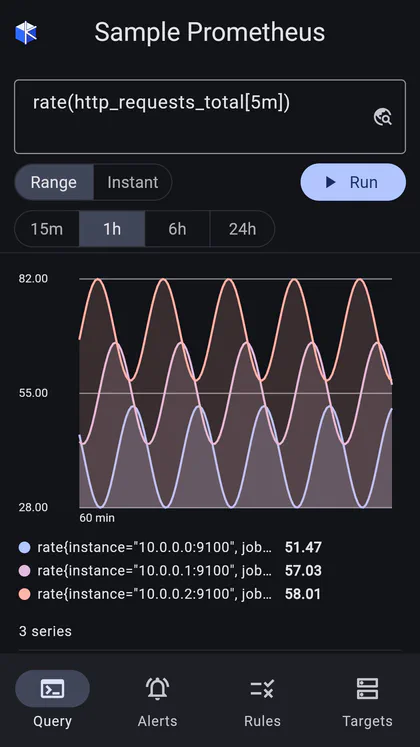Click the Targets tab label

(367, 721)
